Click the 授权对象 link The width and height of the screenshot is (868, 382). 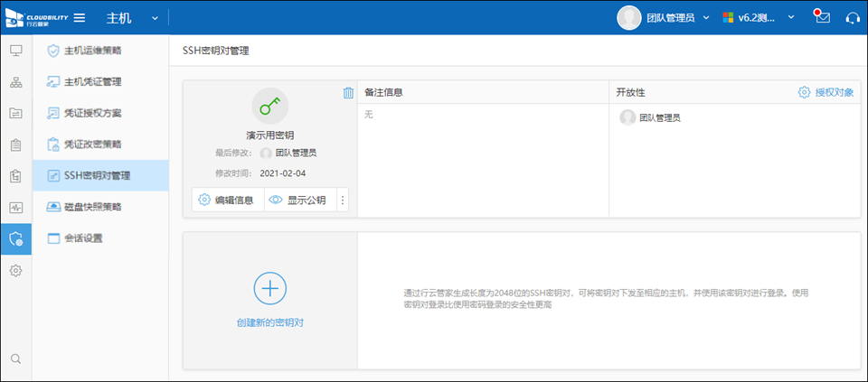[x=826, y=92]
